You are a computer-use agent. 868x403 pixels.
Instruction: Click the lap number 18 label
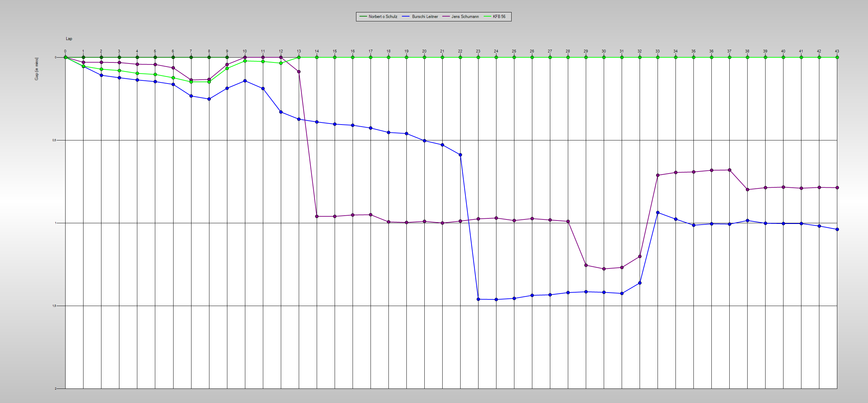click(388, 51)
